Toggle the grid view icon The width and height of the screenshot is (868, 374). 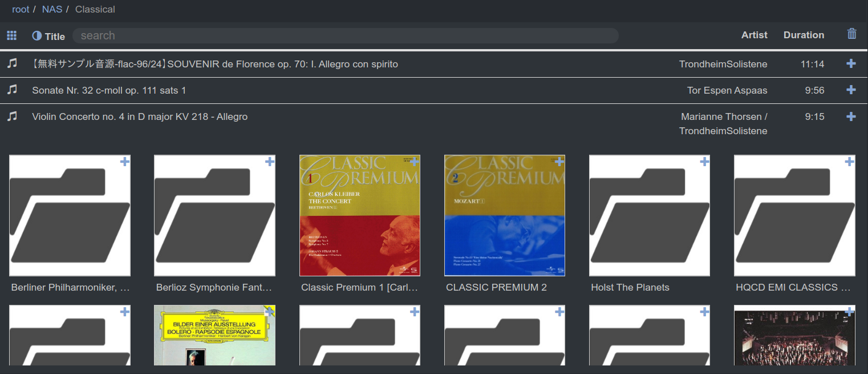[x=11, y=35]
